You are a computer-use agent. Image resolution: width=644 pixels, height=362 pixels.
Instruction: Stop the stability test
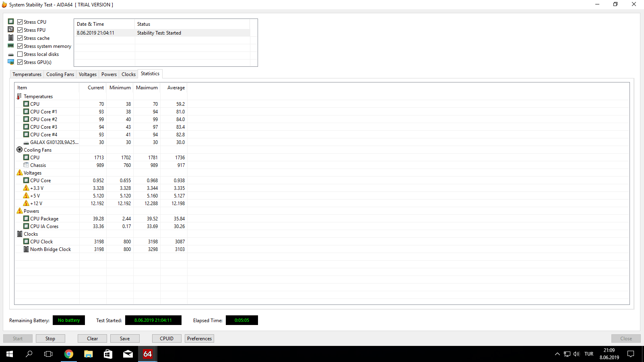(x=50, y=339)
